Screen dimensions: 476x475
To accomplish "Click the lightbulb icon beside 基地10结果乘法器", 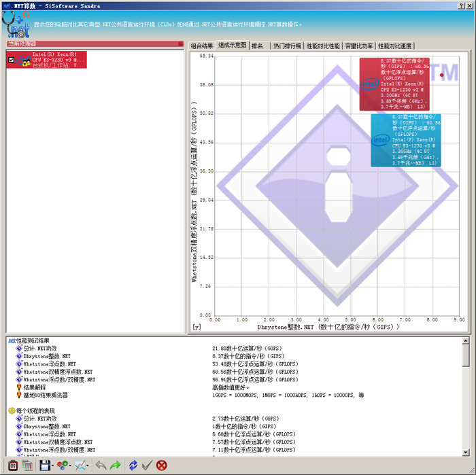I will [x=19, y=395].
